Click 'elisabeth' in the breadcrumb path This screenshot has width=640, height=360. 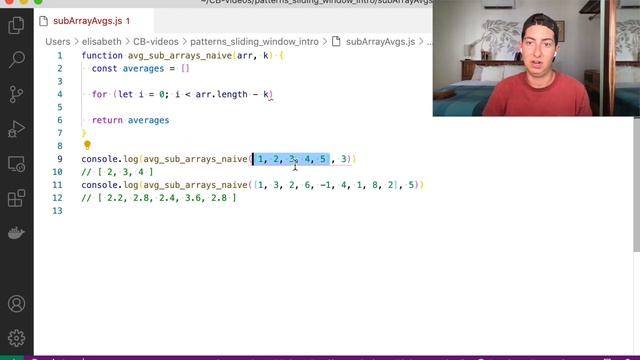102,42
